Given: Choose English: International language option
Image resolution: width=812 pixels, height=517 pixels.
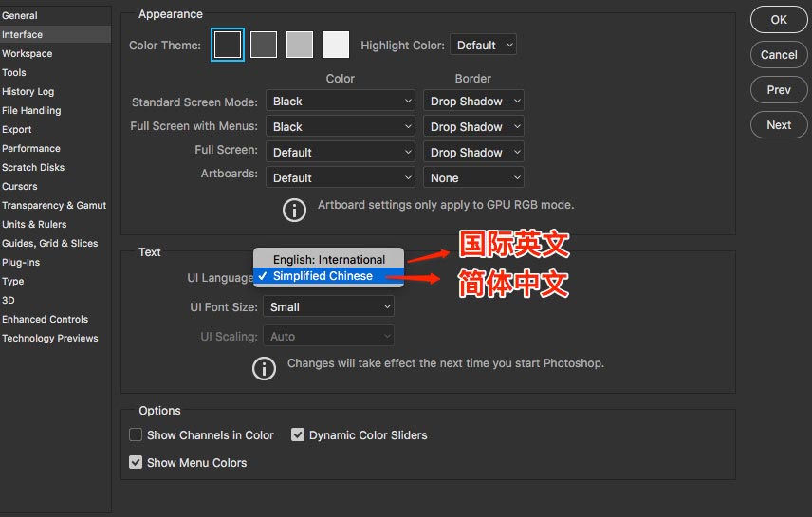Looking at the screenshot, I should [328, 259].
